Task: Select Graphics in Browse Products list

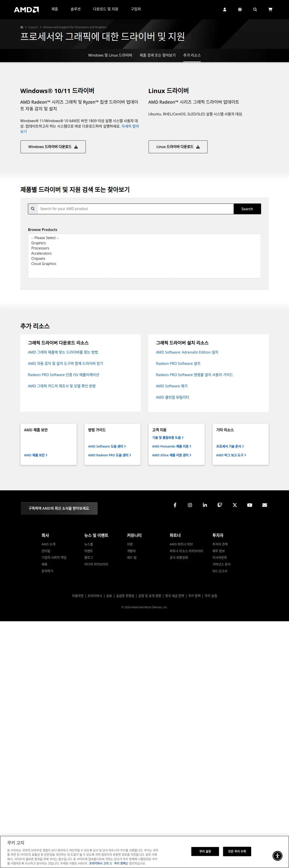Action: (38, 243)
